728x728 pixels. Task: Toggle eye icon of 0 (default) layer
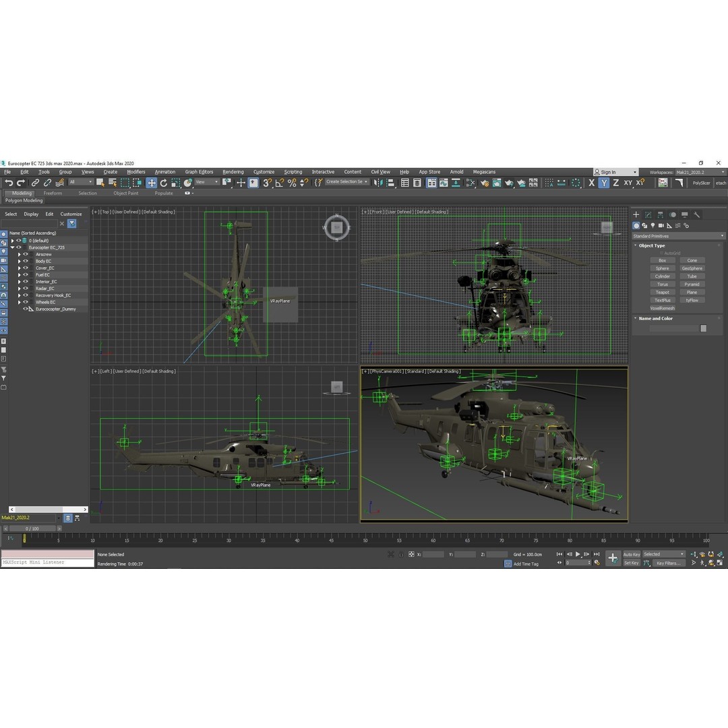(19, 241)
